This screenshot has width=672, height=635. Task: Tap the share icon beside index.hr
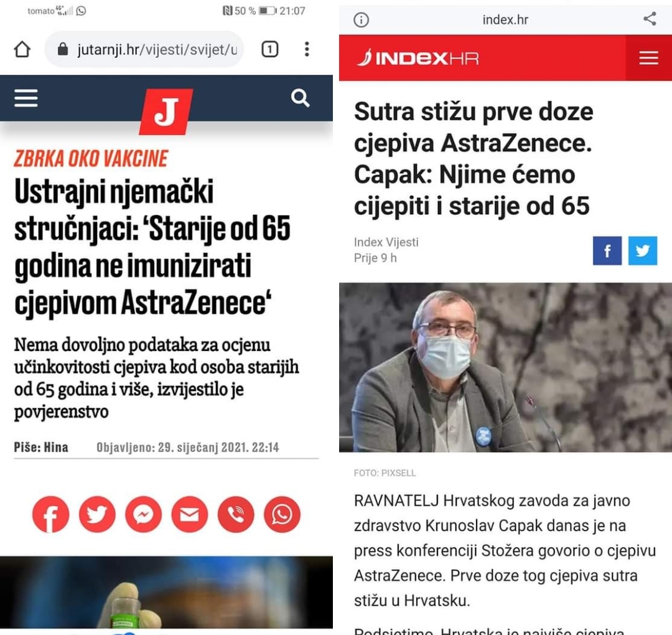(650, 19)
